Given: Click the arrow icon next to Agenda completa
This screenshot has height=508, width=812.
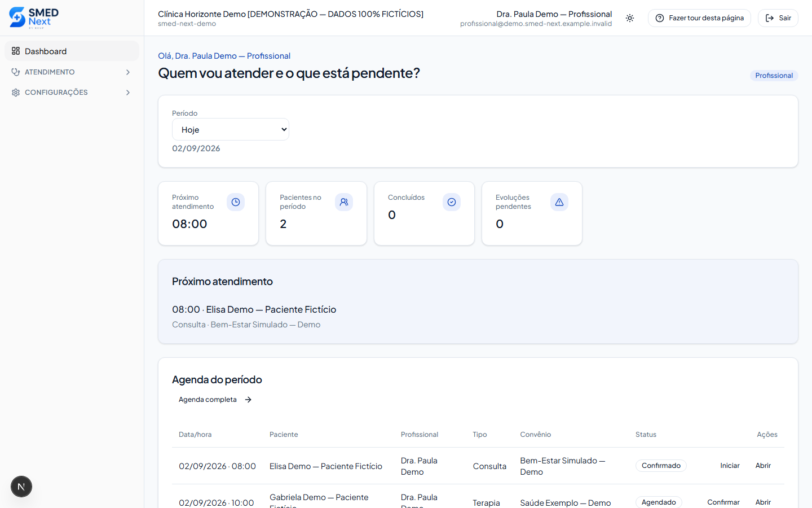Looking at the screenshot, I should (248, 400).
